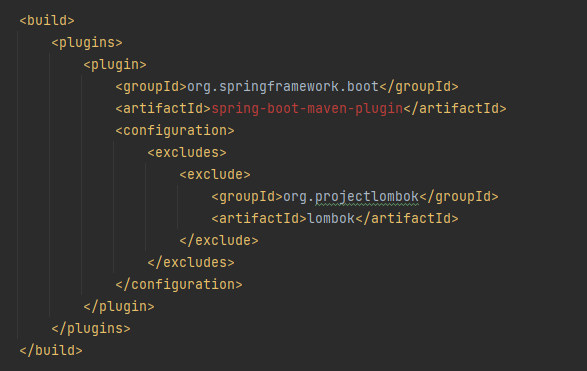Viewport: 587px width, 371px height.
Task: Click the closing exclude tag
Action: (219, 241)
